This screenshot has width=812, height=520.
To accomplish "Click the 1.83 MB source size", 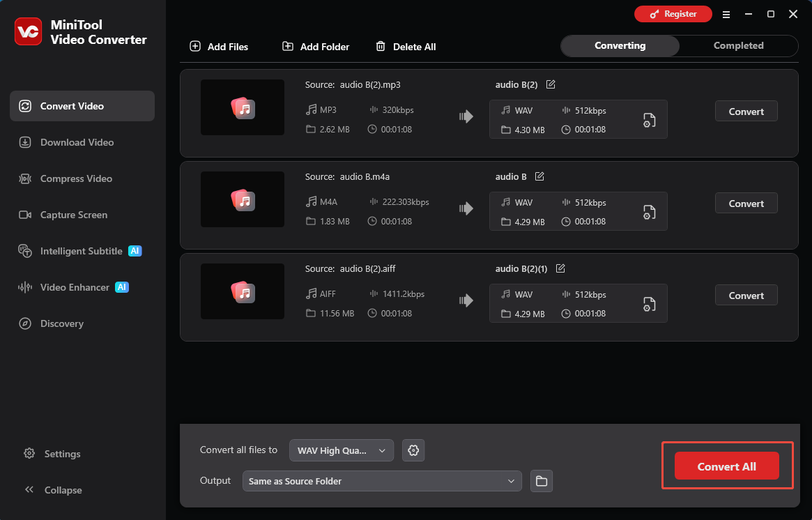I will [x=335, y=222].
